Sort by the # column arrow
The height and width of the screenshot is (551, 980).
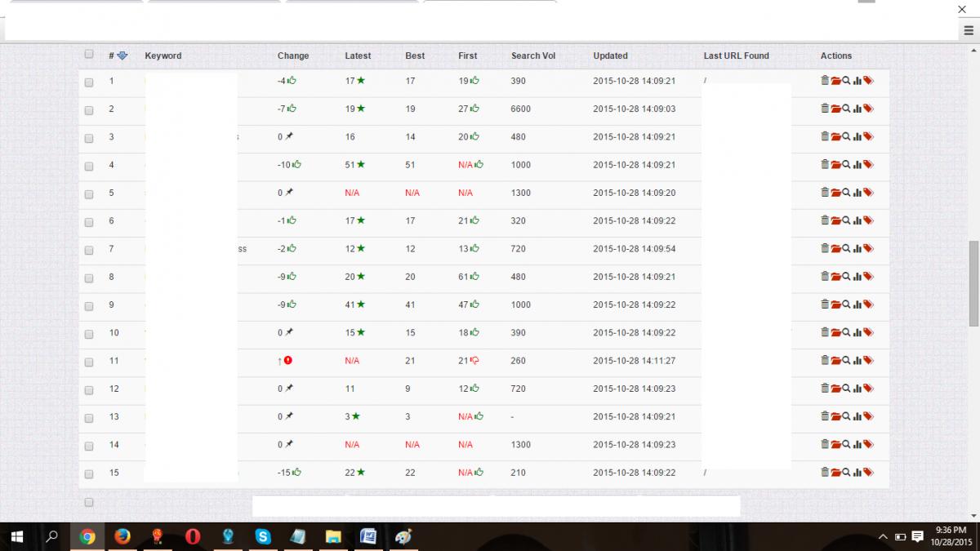(122, 56)
